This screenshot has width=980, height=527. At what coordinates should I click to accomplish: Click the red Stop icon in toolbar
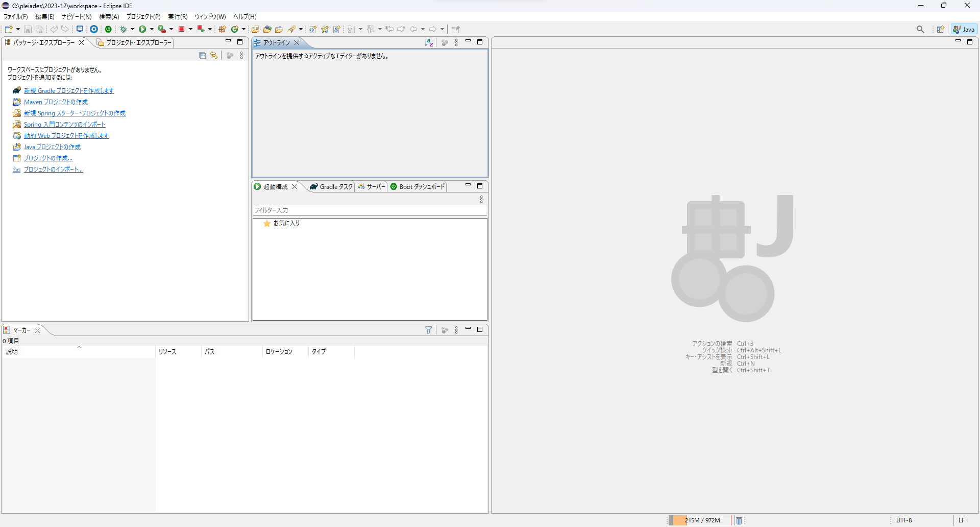tap(181, 29)
